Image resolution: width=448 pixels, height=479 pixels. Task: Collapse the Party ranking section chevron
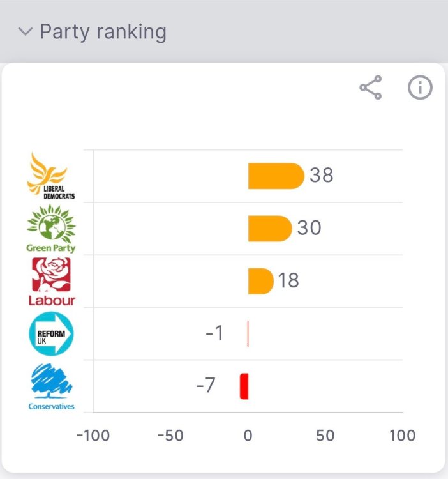[26, 32]
